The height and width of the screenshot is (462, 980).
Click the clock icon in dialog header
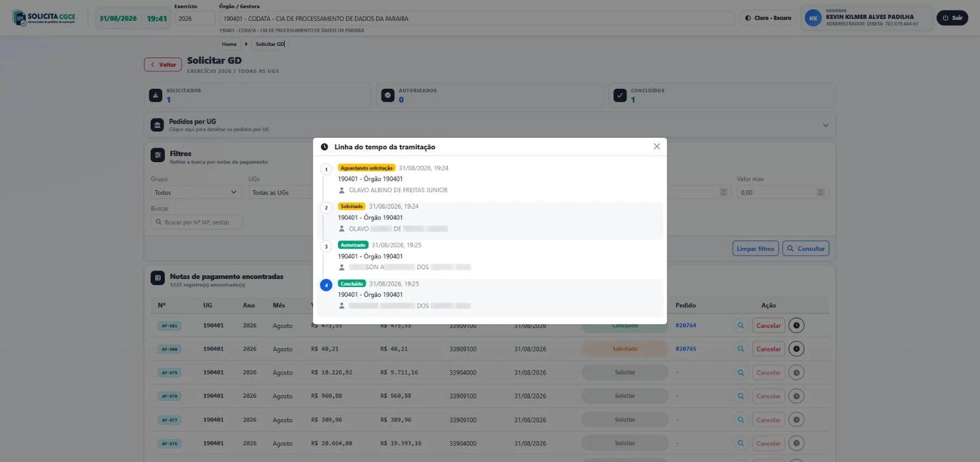coord(324,147)
